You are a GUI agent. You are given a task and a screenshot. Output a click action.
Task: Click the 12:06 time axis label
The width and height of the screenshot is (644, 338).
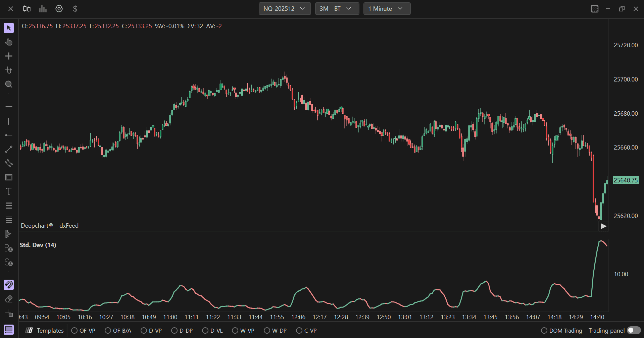coord(298,317)
